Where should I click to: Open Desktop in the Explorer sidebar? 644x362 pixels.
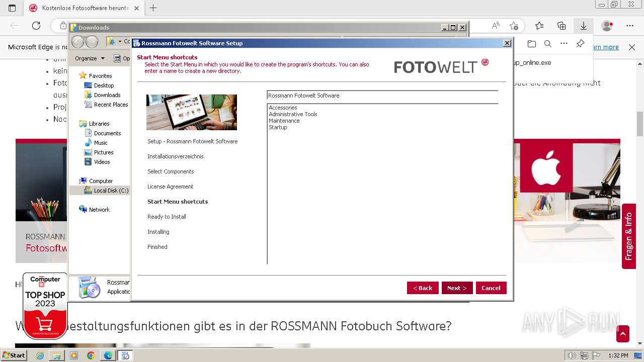[104, 85]
